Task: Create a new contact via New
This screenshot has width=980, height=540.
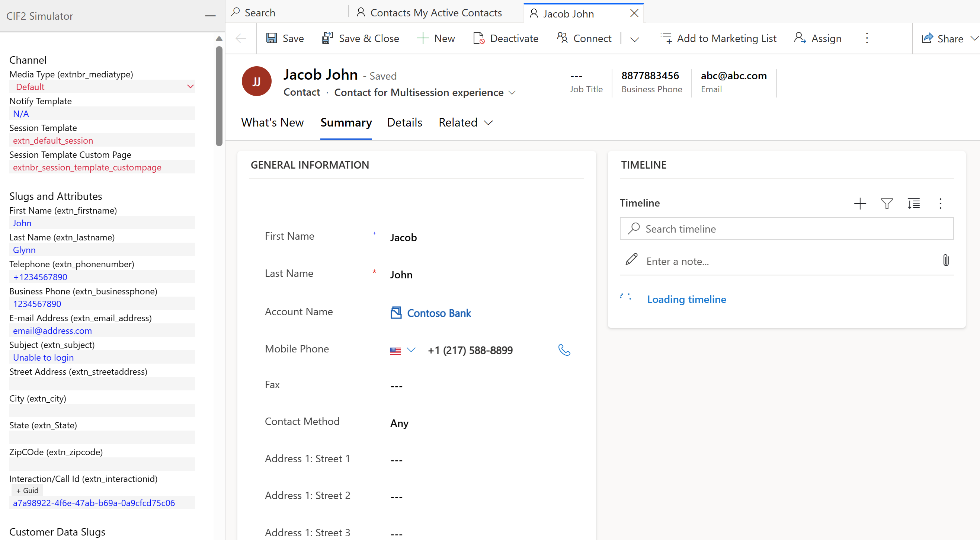Action: 436,38
